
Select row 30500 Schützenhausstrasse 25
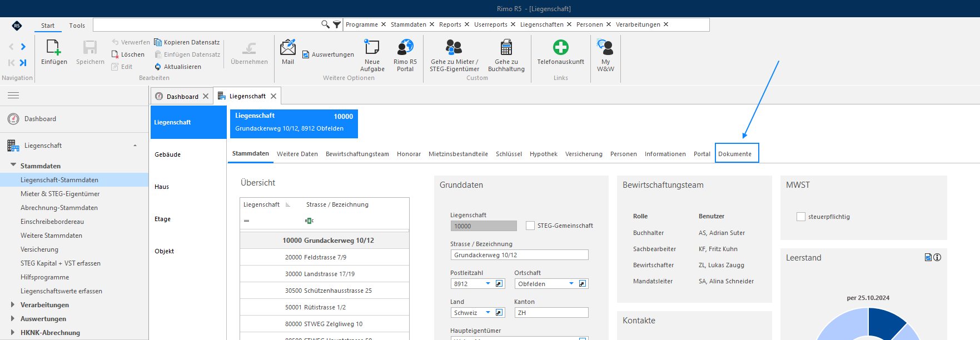325,291
